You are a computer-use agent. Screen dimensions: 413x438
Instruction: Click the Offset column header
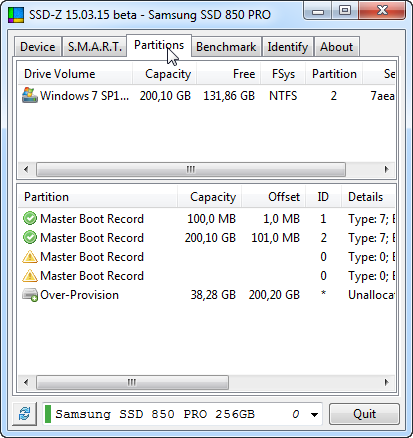coord(274,197)
